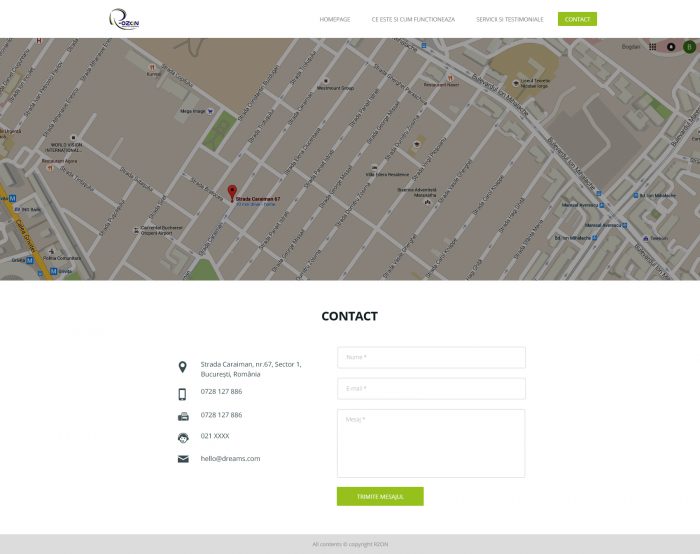Image resolution: width=700 pixels, height=554 pixels.
Task: Click the mobile phone icon in contact list
Action: pos(183,394)
